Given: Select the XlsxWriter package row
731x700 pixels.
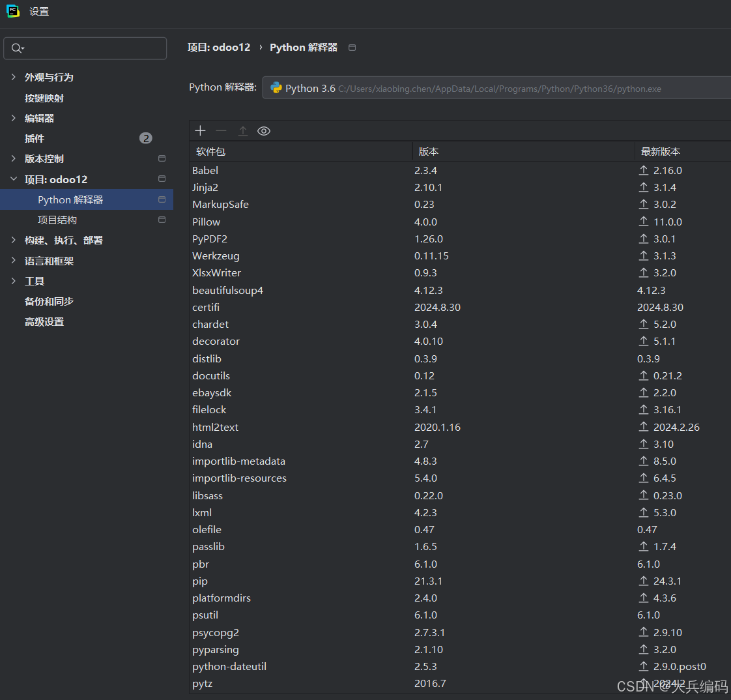Looking at the screenshot, I should click(460, 273).
